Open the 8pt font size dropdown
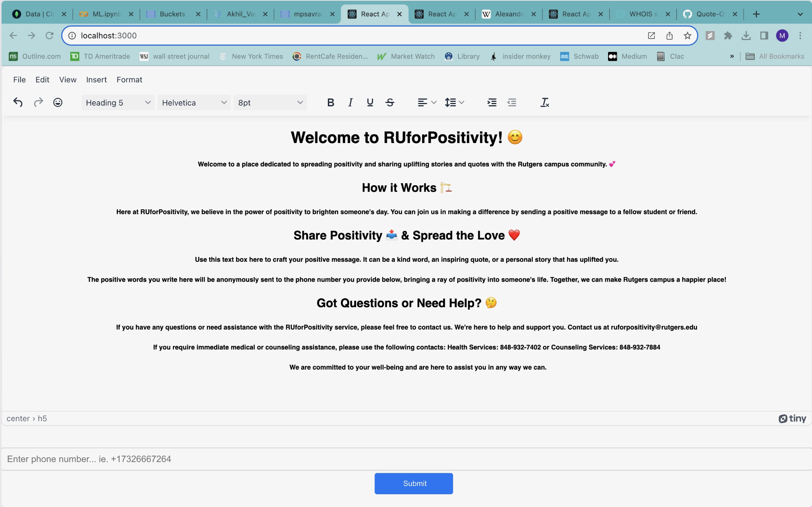 270,103
